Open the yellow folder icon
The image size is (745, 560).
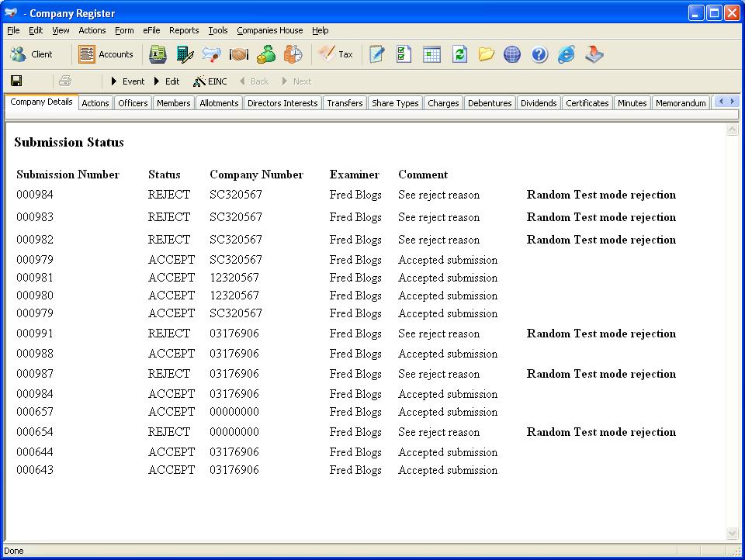[x=486, y=54]
